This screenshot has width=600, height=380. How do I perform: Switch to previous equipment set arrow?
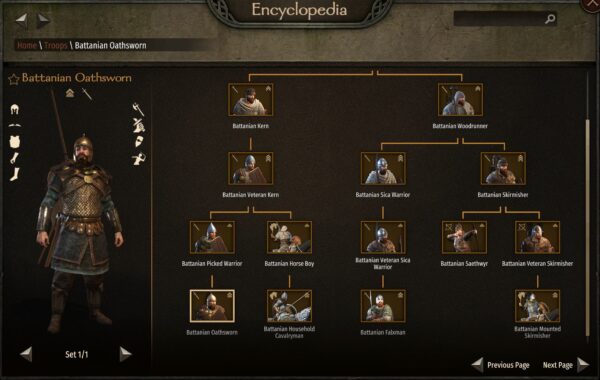pyautogui.click(x=26, y=354)
